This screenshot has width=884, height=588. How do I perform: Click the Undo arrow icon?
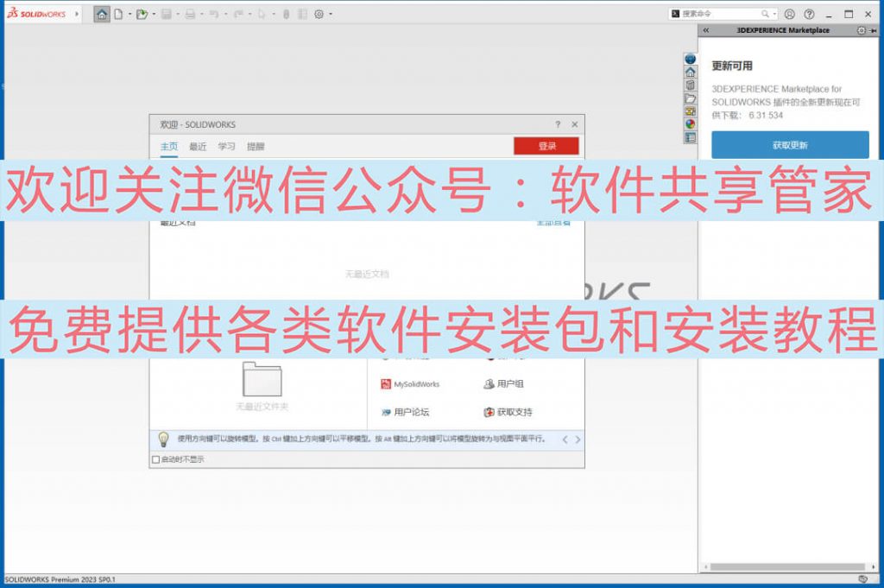(x=214, y=14)
